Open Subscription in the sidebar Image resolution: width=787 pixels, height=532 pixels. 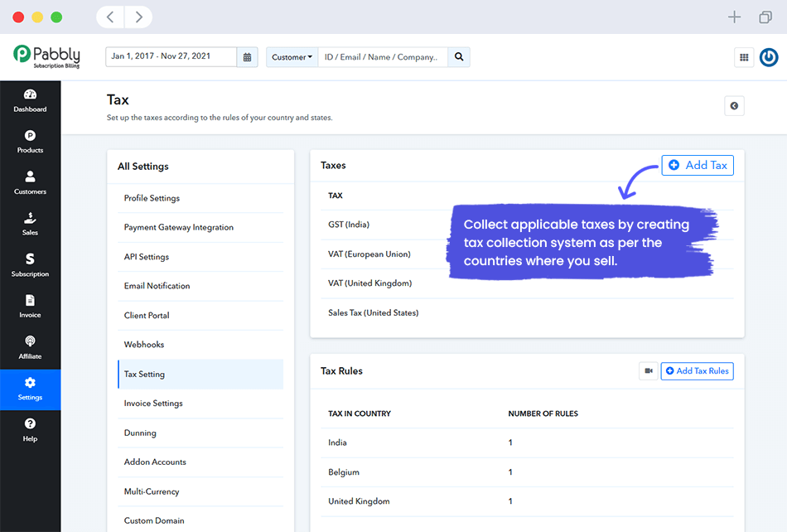tap(30, 265)
